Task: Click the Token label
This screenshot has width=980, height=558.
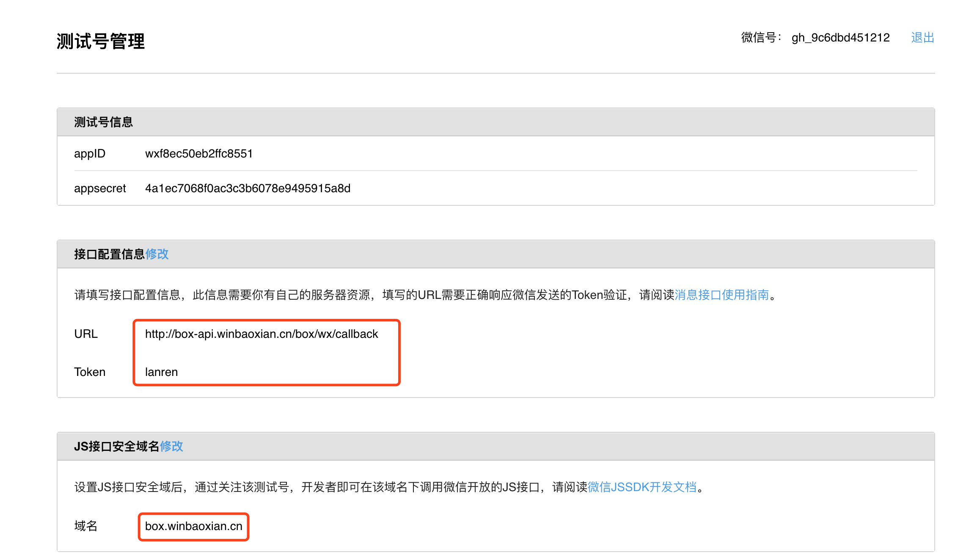Action: [x=90, y=372]
